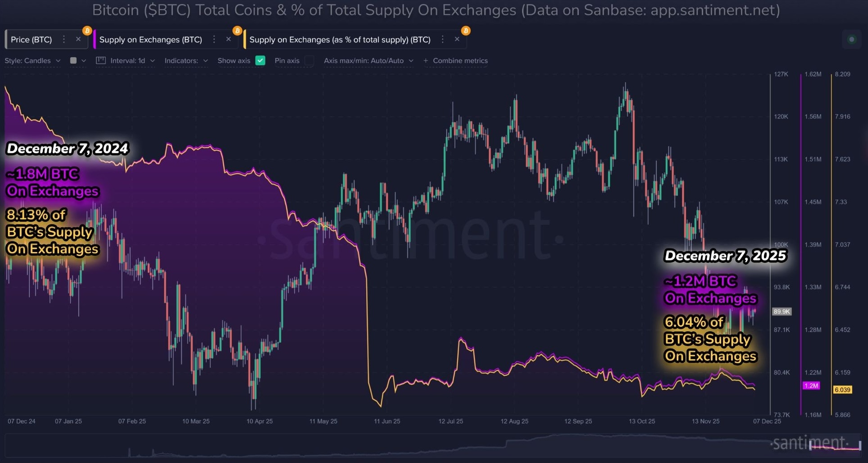Enable the Pin axis checkbox
Image resolution: width=868 pixels, height=463 pixels.
point(309,60)
